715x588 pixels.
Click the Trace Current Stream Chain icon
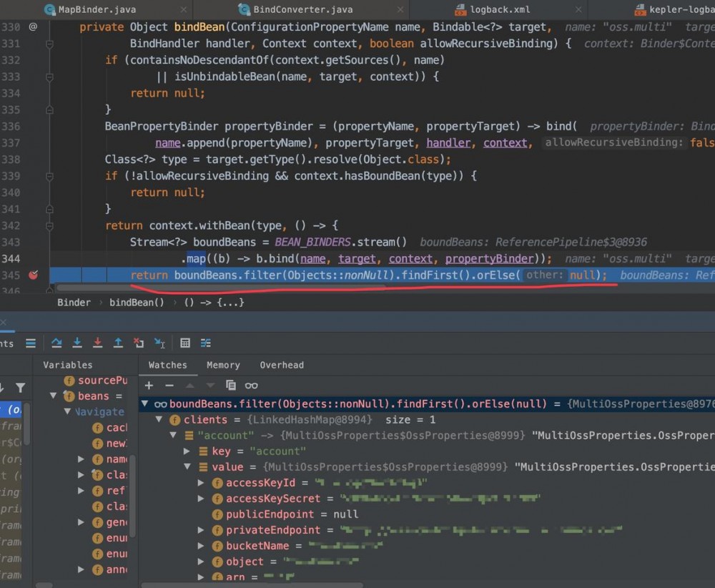[206, 343]
